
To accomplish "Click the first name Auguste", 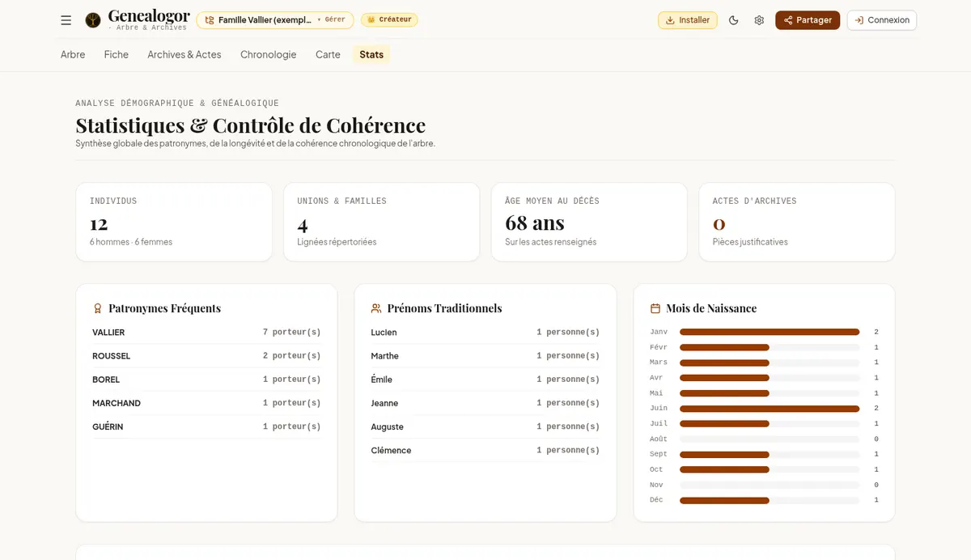I will coord(387,426).
